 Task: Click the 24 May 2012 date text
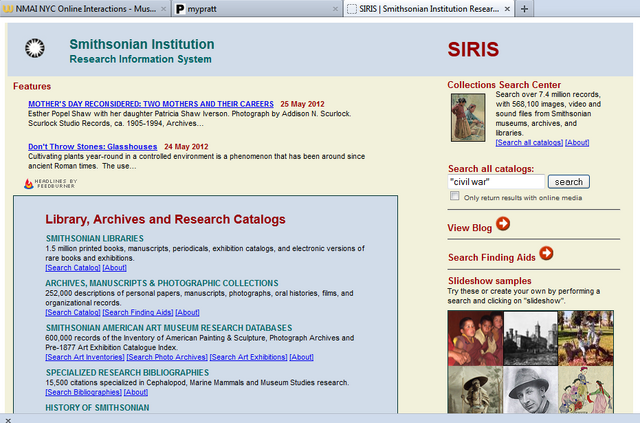(x=186, y=147)
